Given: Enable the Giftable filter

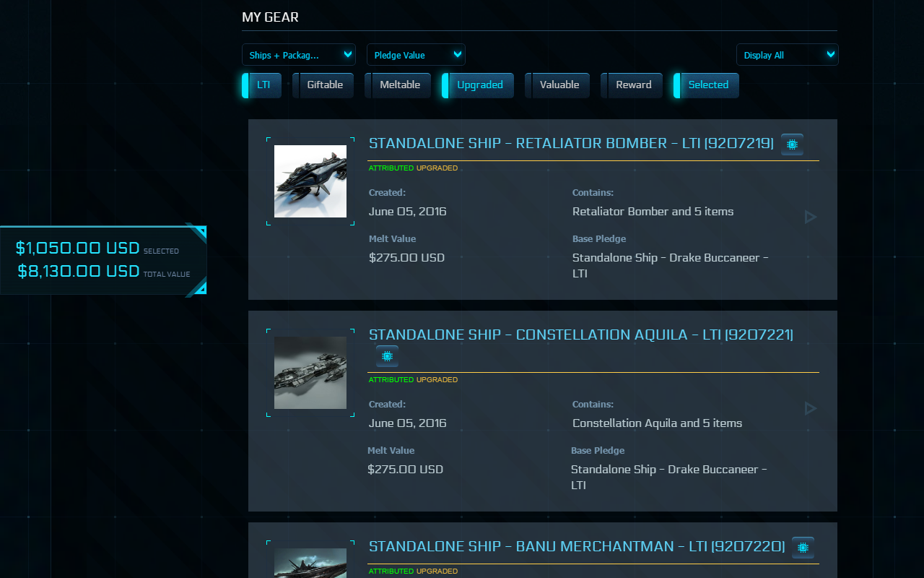Looking at the screenshot, I should (323, 85).
